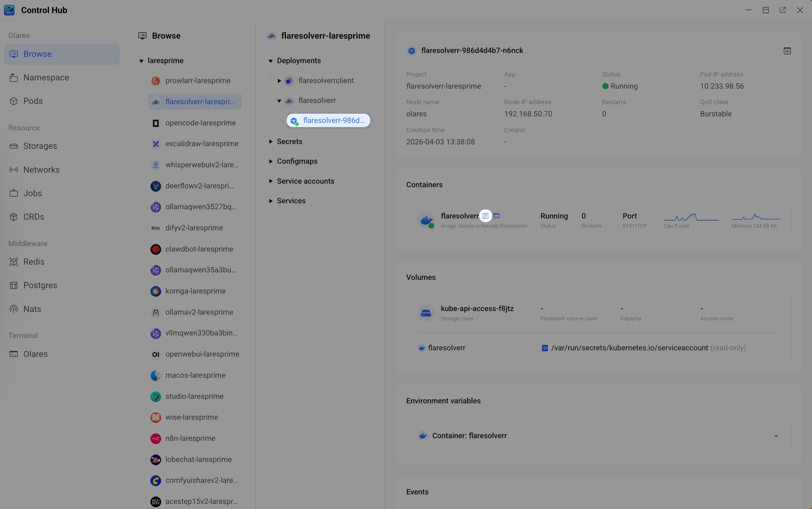This screenshot has height=509, width=812.
Task: Open the Redis middleware panel
Action: click(34, 262)
